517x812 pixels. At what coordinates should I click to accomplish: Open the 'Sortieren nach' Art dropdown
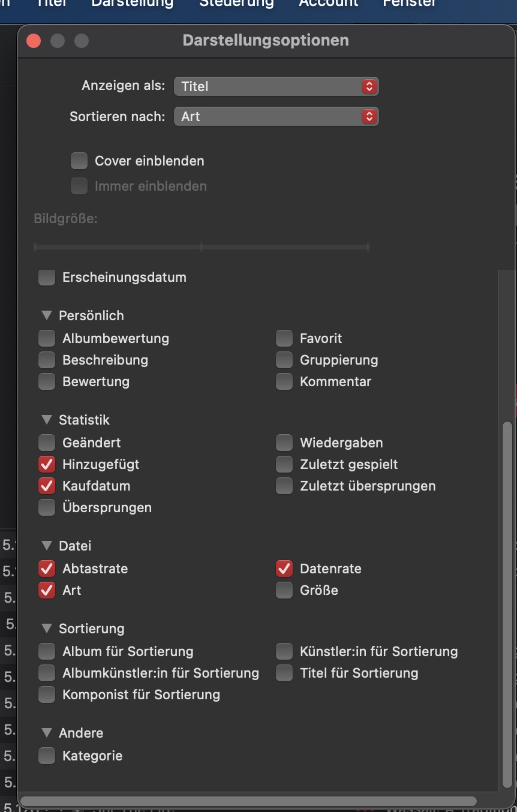click(276, 116)
